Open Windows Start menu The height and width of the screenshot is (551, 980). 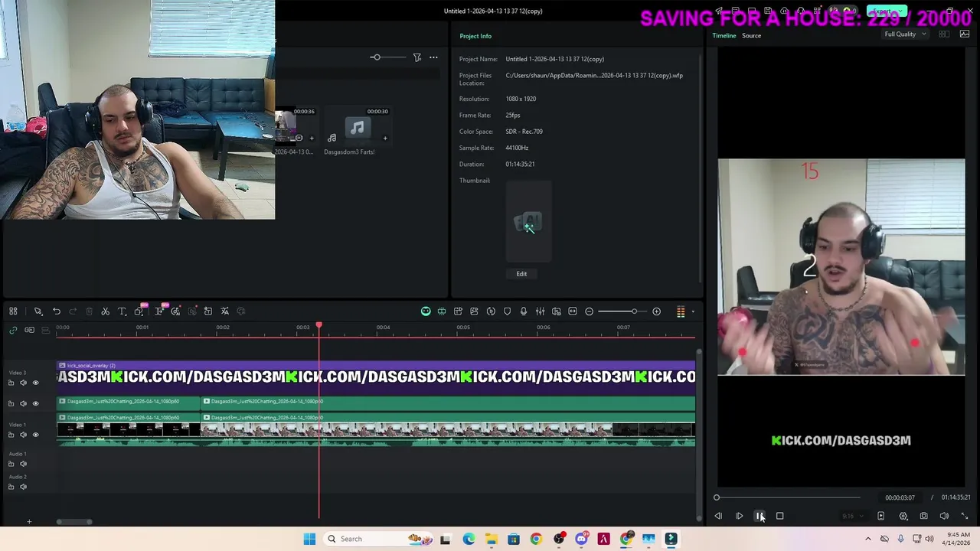[309, 539]
